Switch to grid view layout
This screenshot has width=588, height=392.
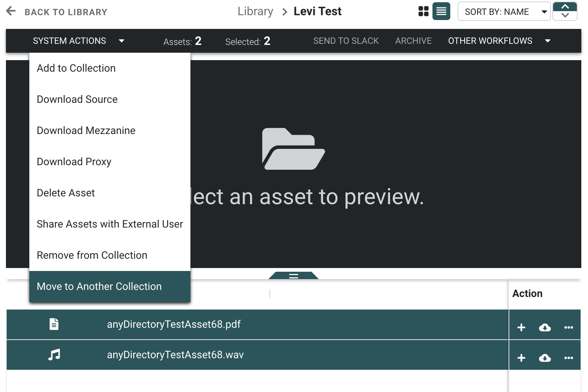(423, 11)
